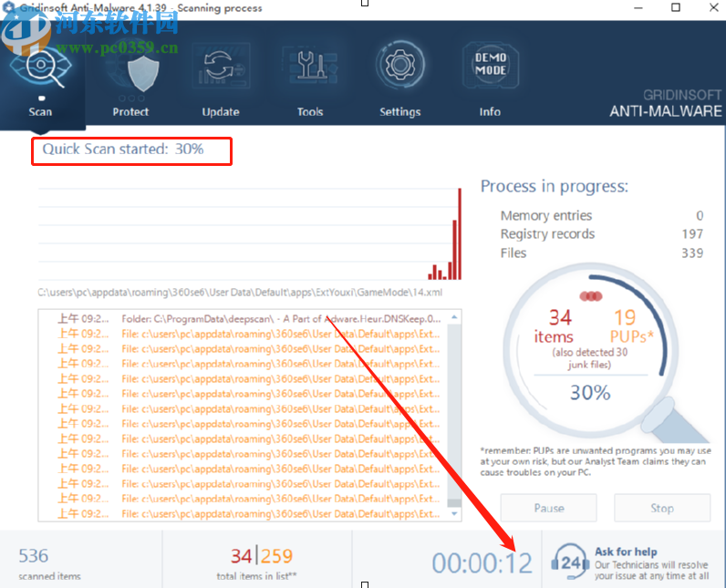This screenshot has width=726, height=588.
Task: Switch to the Update tab label
Action: click(x=221, y=112)
